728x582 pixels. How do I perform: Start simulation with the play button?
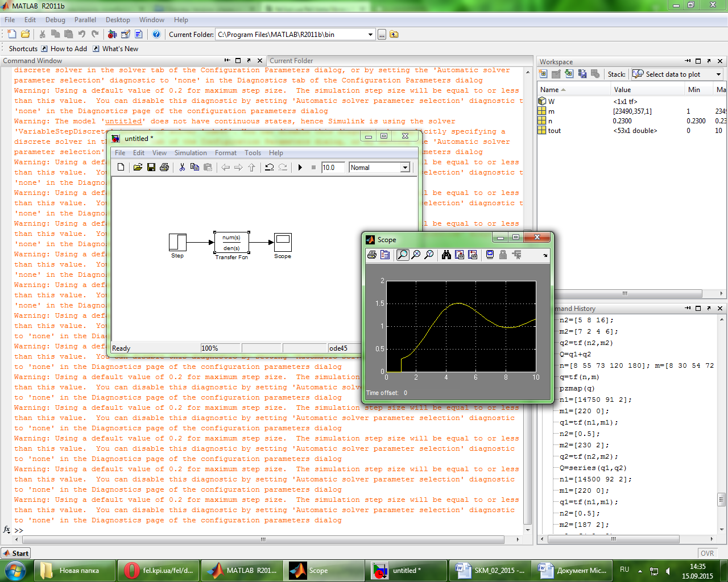[x=300, y=167]
